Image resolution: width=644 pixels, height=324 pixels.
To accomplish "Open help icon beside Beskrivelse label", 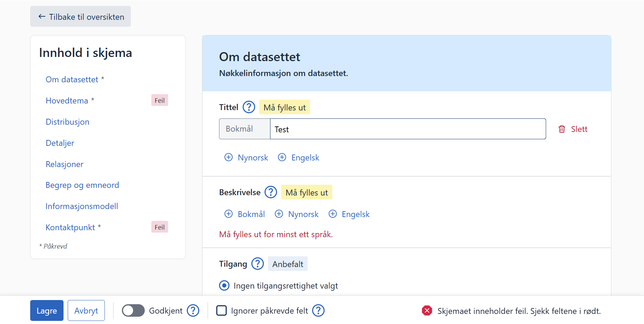I will (x=270, y=192).
